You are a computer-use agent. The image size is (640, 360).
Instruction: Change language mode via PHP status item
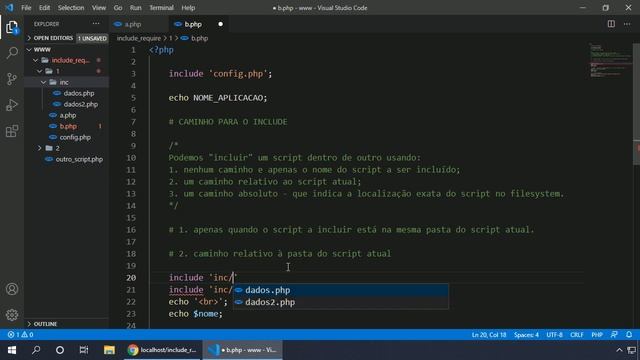point(597,335)
